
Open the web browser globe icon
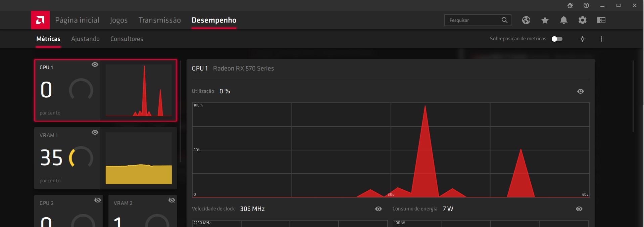pos(526,20)
